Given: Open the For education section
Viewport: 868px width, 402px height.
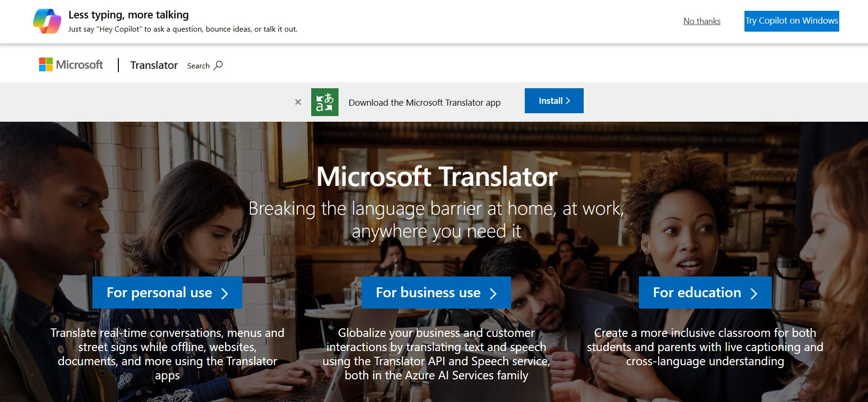Looking at the screenshot, I should point(705,293).
